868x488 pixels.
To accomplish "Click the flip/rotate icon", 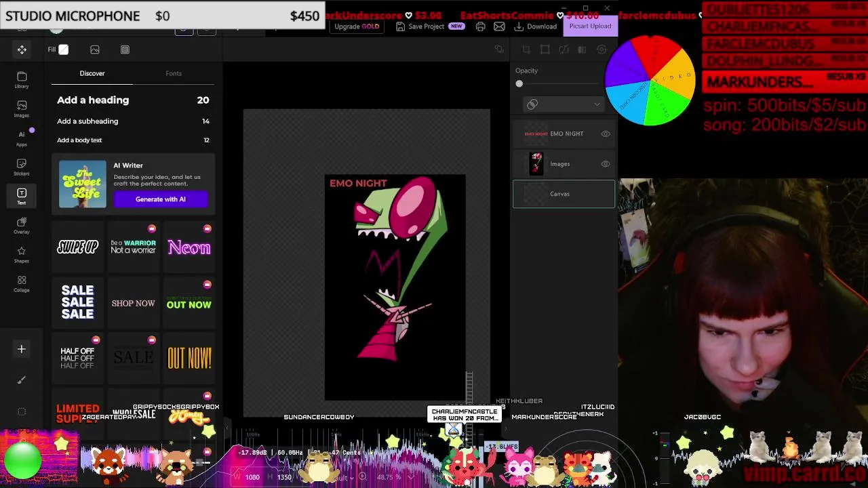I will click(564, 49).
